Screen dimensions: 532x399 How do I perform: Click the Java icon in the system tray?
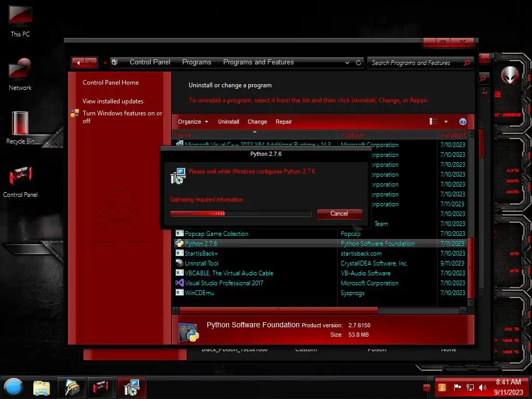pos(442,388)
